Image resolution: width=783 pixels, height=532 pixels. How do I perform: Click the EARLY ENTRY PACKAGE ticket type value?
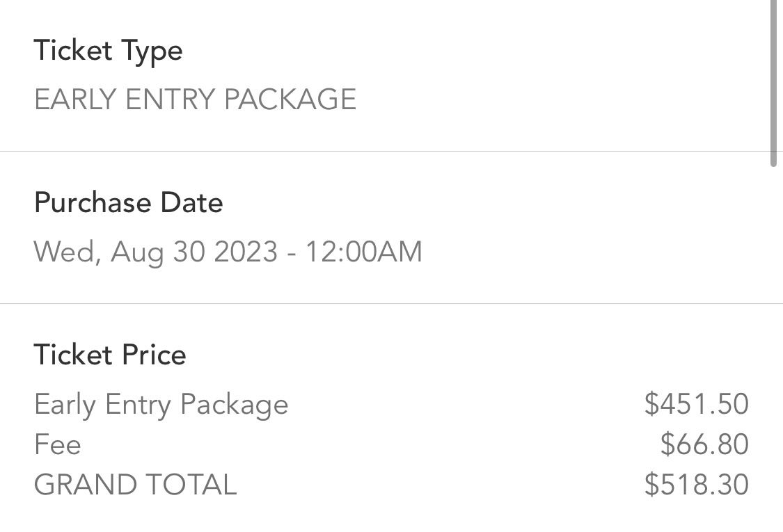195,99
